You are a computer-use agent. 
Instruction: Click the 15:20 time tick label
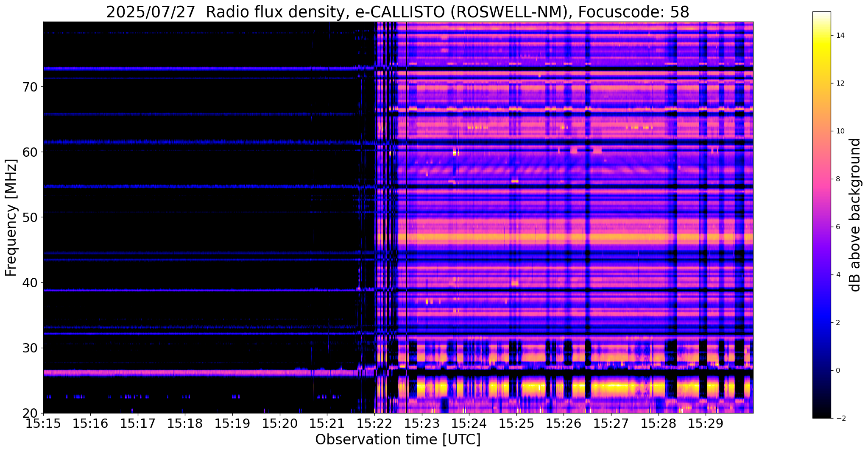pos(280,423)
